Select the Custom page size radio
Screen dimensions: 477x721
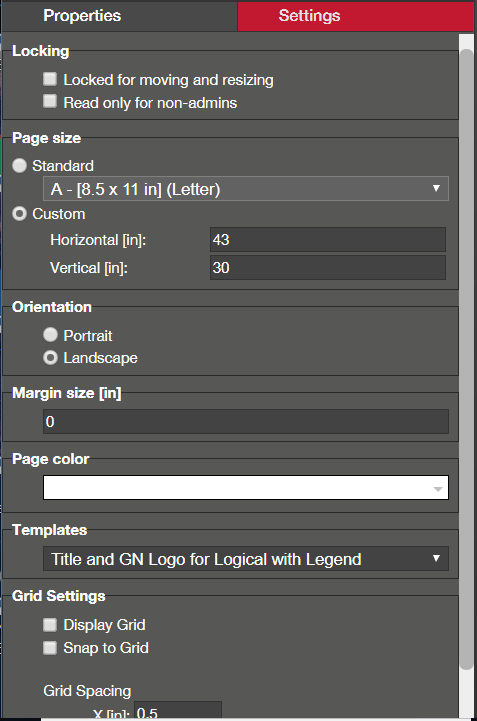(x=19, y=214)
